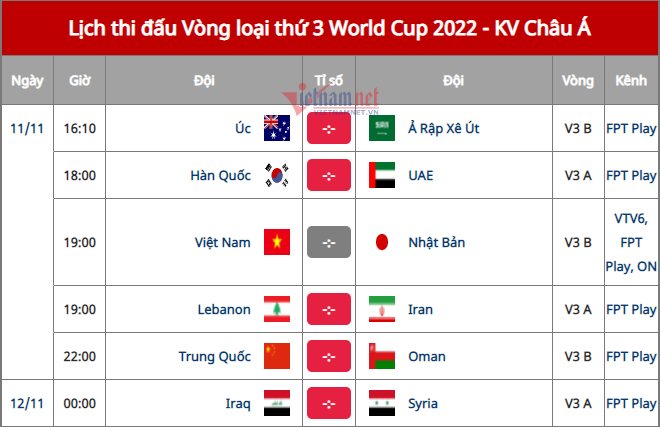This screenshot has width=660, height=430.
Task: Click the Syria flag icon
Action: (381, 403)
